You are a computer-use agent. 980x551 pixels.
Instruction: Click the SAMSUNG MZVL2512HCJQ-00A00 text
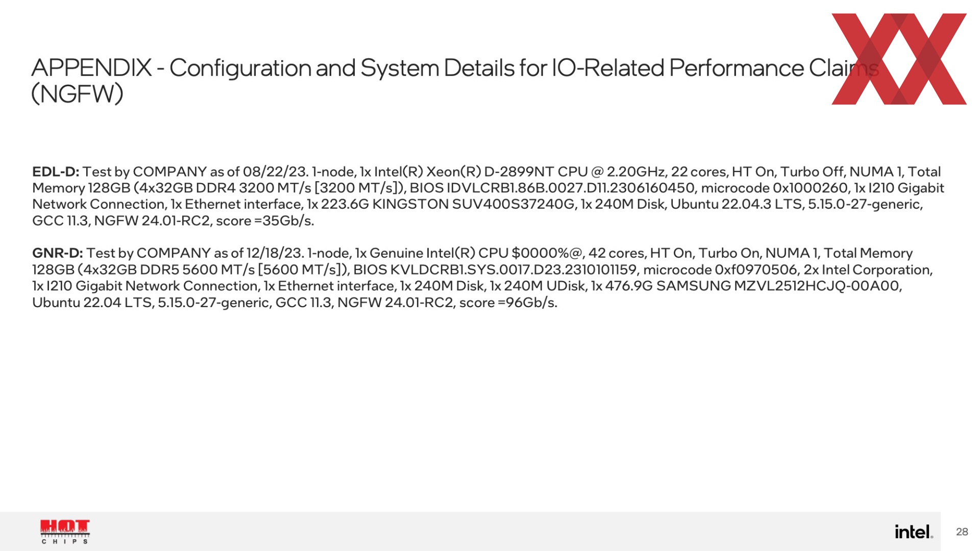coord(778,286)
